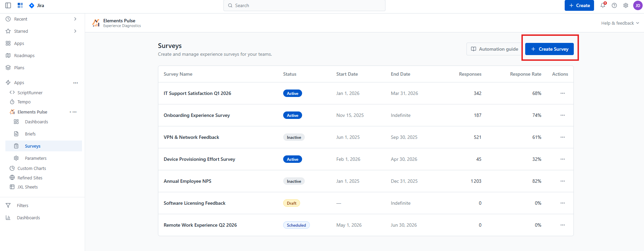Screen dimensions: 644x251
Task: Select the Surveys sidebar item
Action: pyautogui.click(x=44, y=146)
